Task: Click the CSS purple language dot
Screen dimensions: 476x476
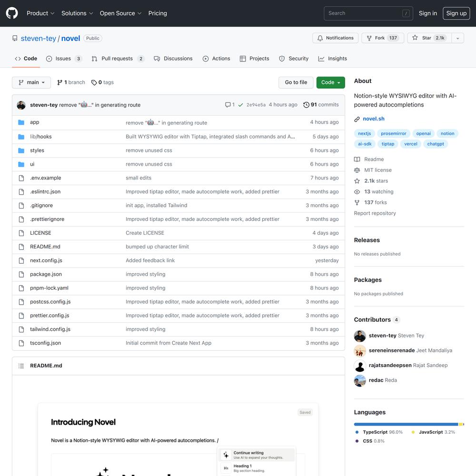Action: 357,441
